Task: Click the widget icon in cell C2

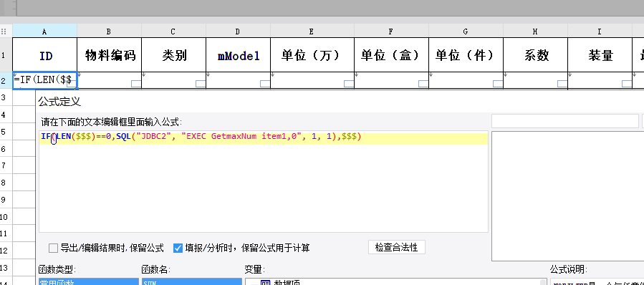Action: [x=201, y=84]
